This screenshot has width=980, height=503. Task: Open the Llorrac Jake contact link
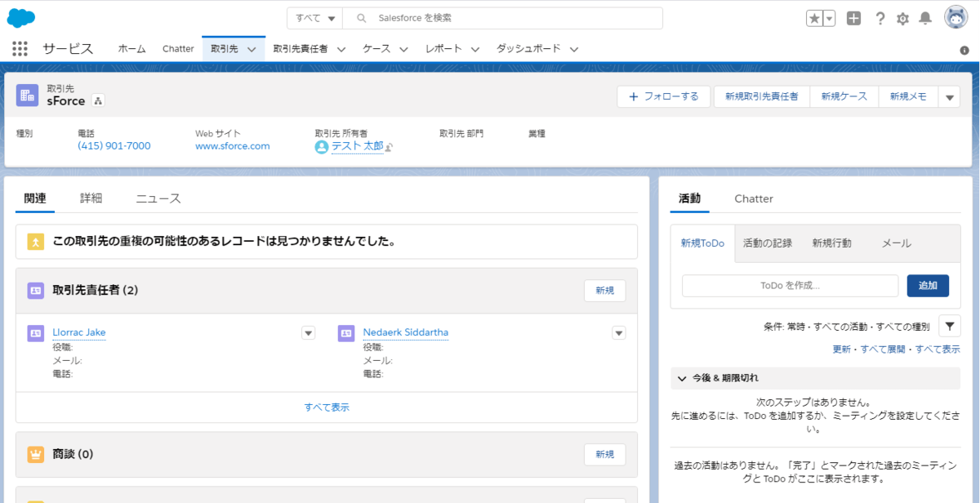pyautogui.click(x=79, y=332)
